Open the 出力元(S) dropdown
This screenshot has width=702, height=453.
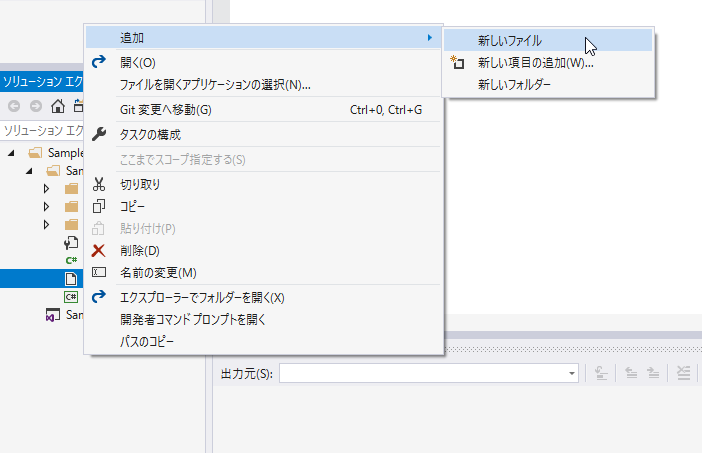click(x=572, y=373)
